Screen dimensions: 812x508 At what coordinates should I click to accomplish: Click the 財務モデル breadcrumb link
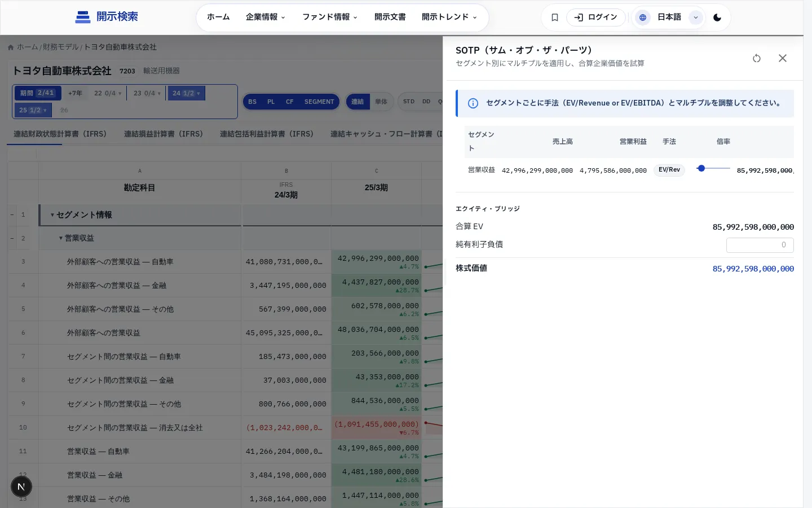(x=61, y=47)
